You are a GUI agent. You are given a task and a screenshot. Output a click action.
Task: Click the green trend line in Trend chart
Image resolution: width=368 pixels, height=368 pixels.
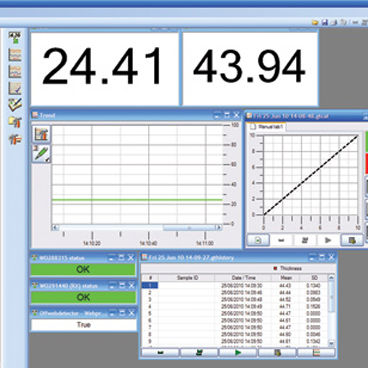tap(137, 200)
